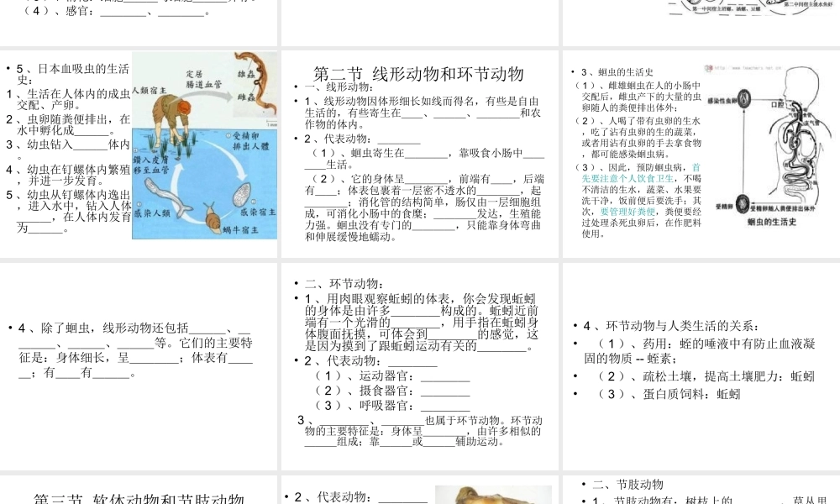
Task: Click the line 1、用肉眼观察蚯蚓的体表
Action: pos(422,323)
